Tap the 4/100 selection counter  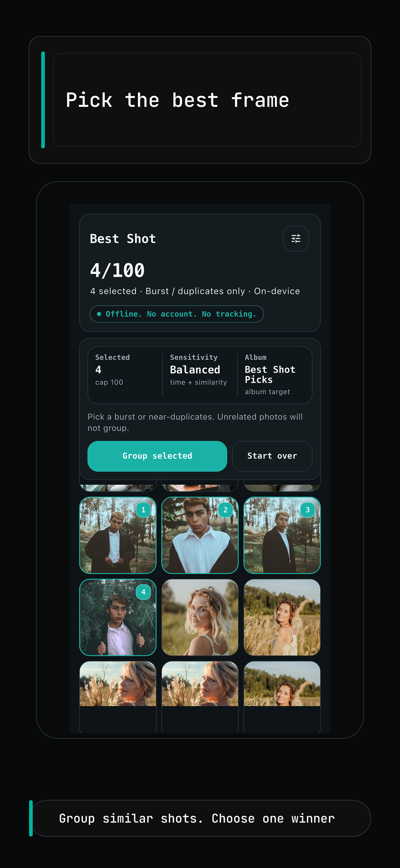point(117,270)
